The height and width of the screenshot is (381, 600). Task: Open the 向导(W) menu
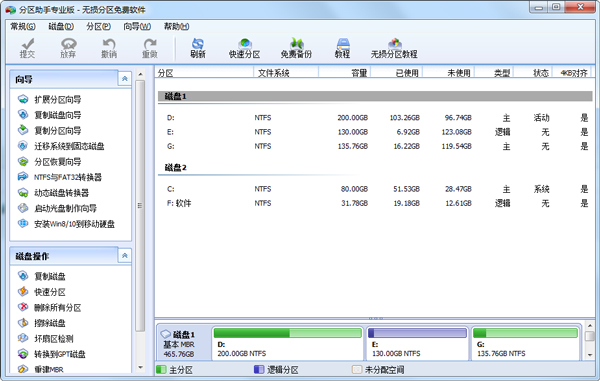coord(137,26)
